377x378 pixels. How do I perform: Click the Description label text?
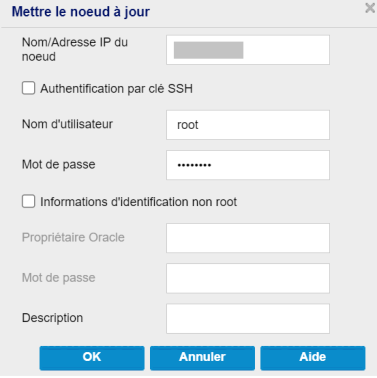(x=52, y=318)
